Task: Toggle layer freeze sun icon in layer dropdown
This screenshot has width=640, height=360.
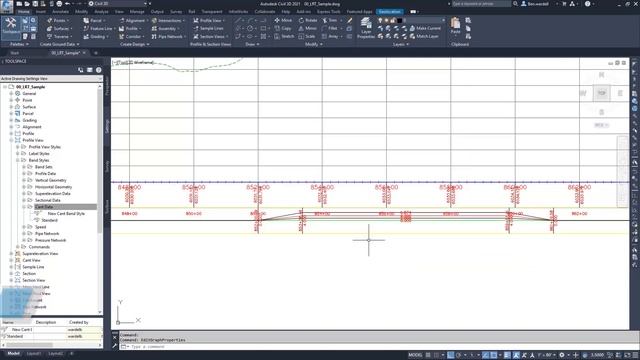Action: coord(387,20)
